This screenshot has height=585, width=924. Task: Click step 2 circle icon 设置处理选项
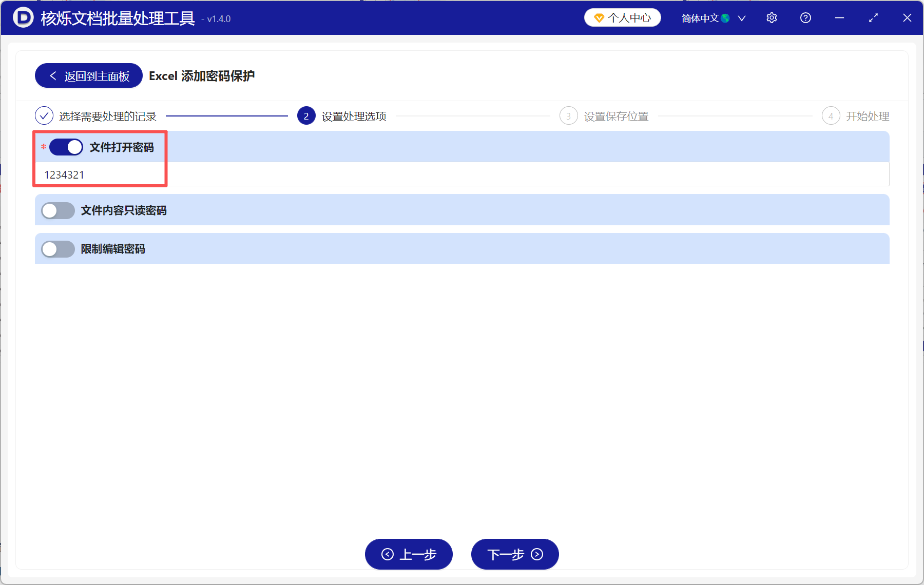point(306,115)
